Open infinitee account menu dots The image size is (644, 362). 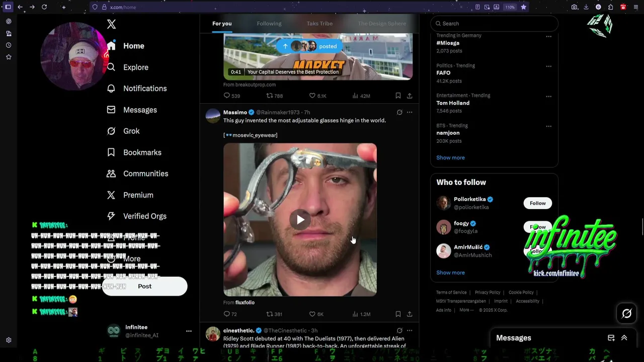tap(189, 331)
